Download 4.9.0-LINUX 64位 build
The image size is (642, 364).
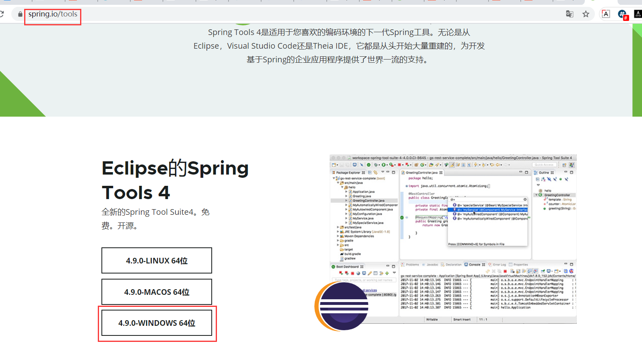[157, 261]
